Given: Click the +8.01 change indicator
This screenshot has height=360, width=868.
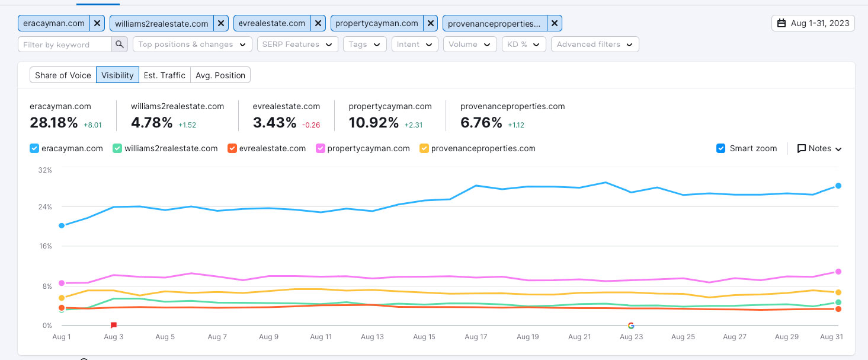Looking at the screenshot, I should 93,125.
